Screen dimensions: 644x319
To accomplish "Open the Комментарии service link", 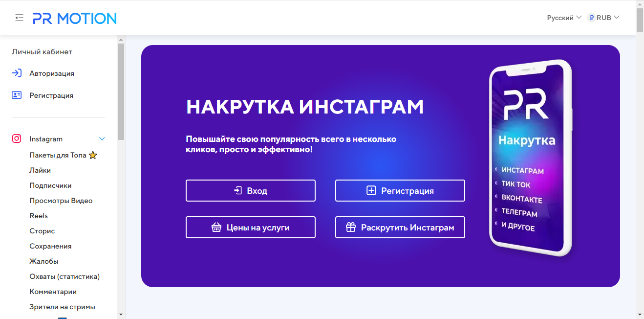I will tap(53, 292).
